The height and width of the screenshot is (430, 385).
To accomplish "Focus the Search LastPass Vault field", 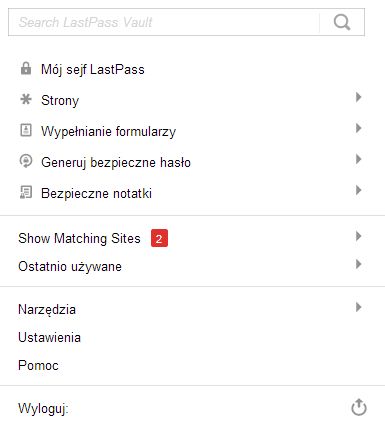I will pyautogui.click(x=163, y=22).
